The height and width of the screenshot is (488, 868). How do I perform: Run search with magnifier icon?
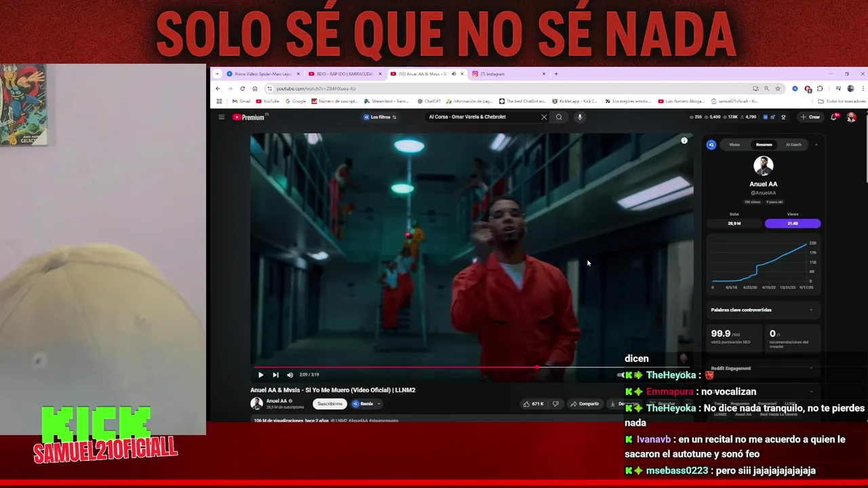559,117
